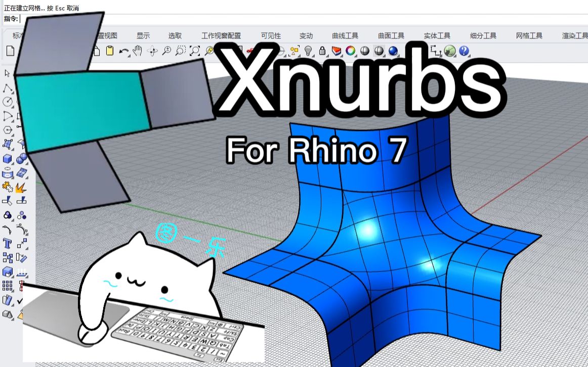Screen dimensions: 588x367
Task: Select the Polygon tool
Action: pyautogui.click(x=7, y=130)
